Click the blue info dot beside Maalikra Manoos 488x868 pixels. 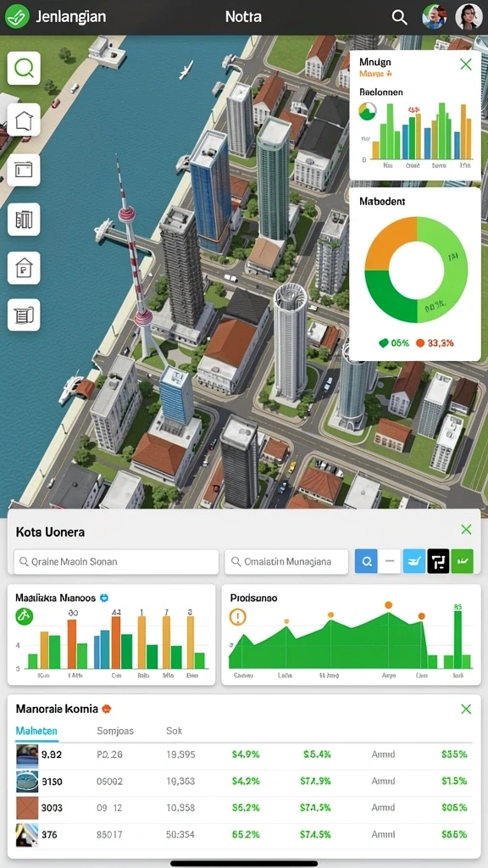(x=104, y=598)
